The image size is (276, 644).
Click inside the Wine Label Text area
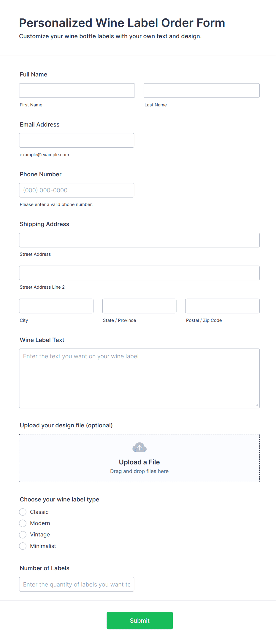point(139,378)
